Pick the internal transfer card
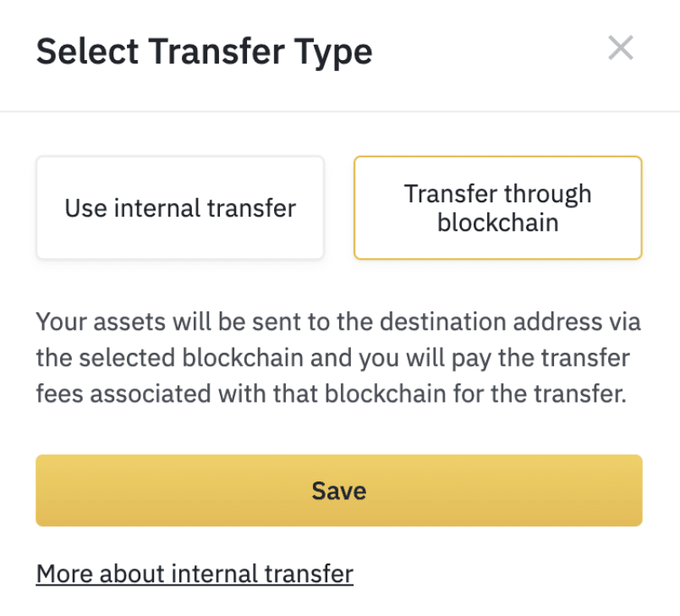The height and width of the screenshot is (616, 680). click(180, 208)
